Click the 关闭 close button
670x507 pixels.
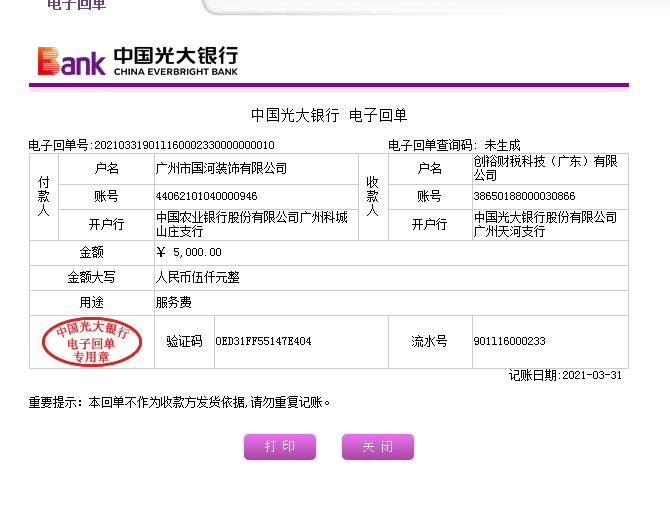[378, 447]
